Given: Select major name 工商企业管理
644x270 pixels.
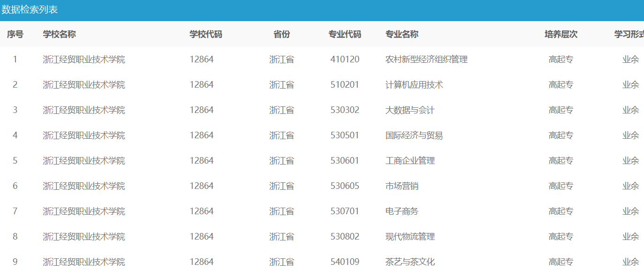Looking at the screenshot, I should [x=410, y=161].
